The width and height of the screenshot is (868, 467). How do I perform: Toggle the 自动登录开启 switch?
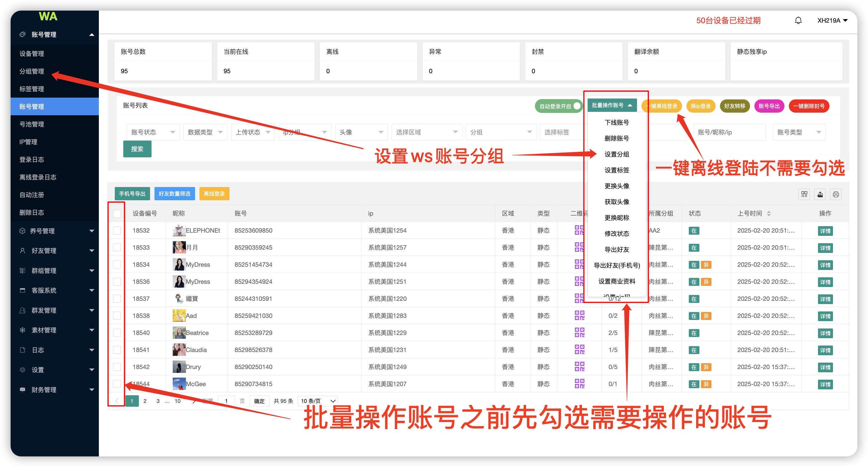[558, 106]
